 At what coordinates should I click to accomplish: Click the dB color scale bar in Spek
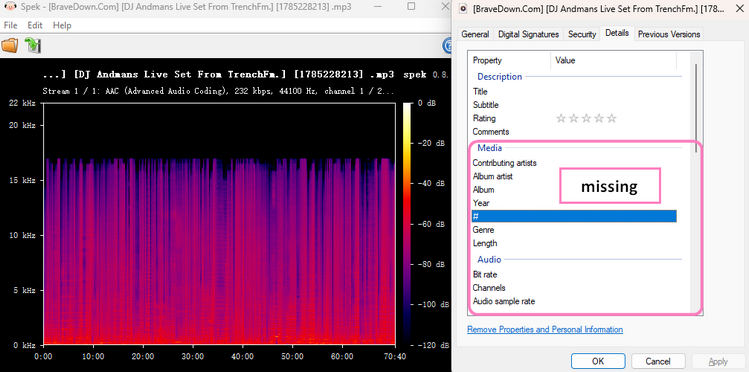[407, 223]
